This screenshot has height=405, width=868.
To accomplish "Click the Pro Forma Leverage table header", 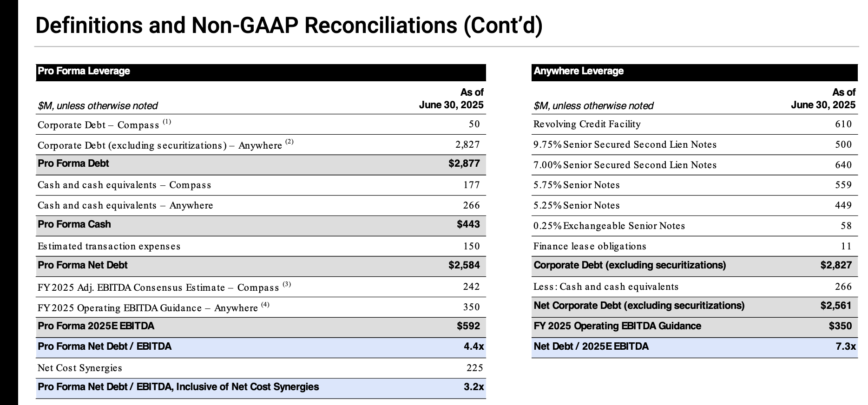I will pos(84,71).
